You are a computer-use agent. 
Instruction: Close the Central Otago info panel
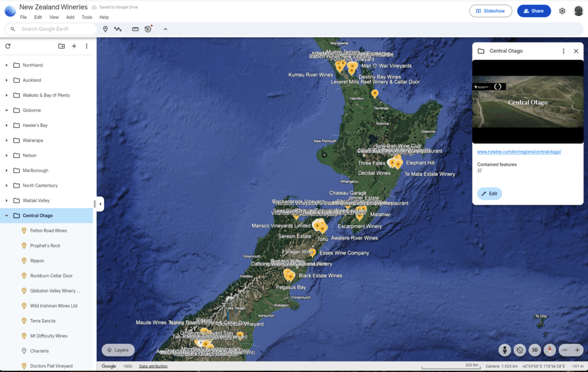pos(576,51)
